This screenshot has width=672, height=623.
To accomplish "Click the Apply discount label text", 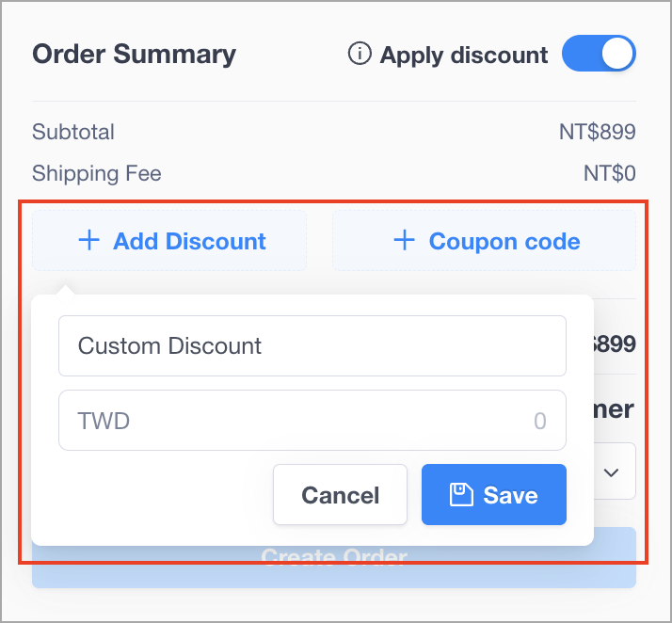I will pyautogui.click(x=464, y=55).
